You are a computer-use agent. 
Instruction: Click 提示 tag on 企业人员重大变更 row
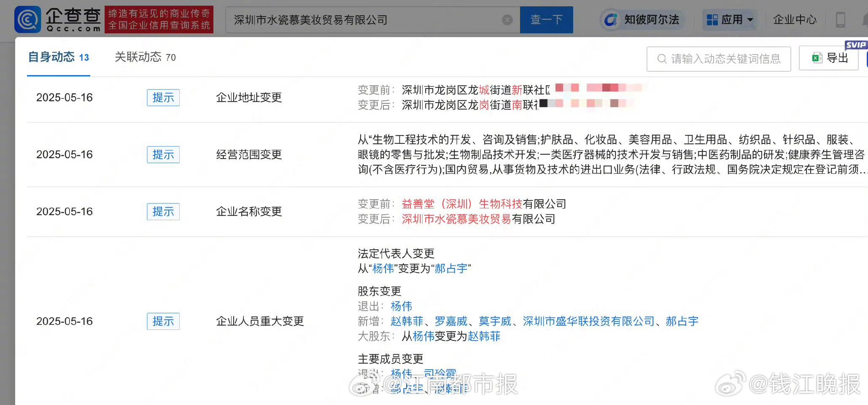click(x=163, y=321)
